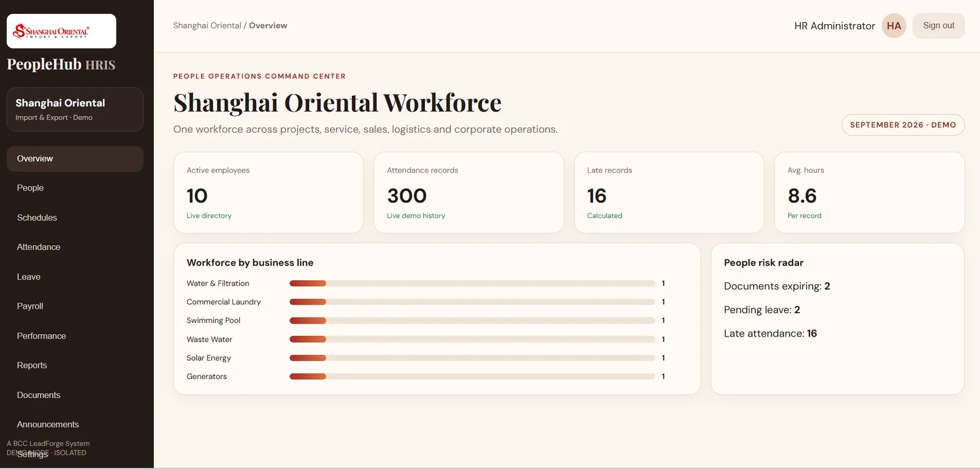980x469 pixels.
Task: Go to Announcements
Action: coord(75,425)
